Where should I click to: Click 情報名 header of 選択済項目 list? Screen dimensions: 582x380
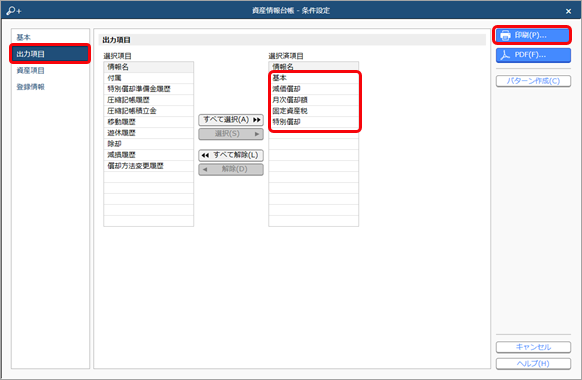coord(314,67)
